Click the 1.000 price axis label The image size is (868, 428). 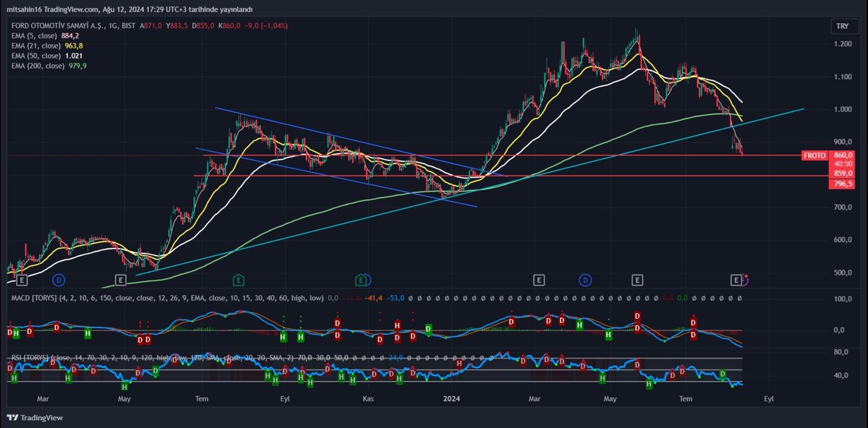pos(842,110)
